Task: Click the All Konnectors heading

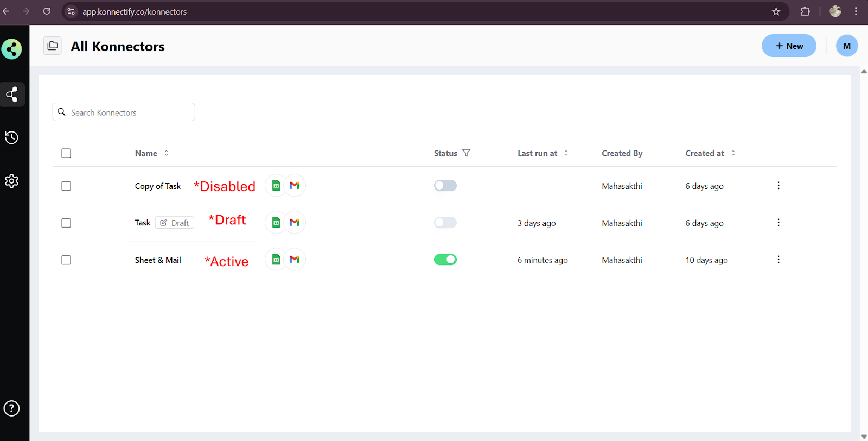Action: (x=118, y=46)
